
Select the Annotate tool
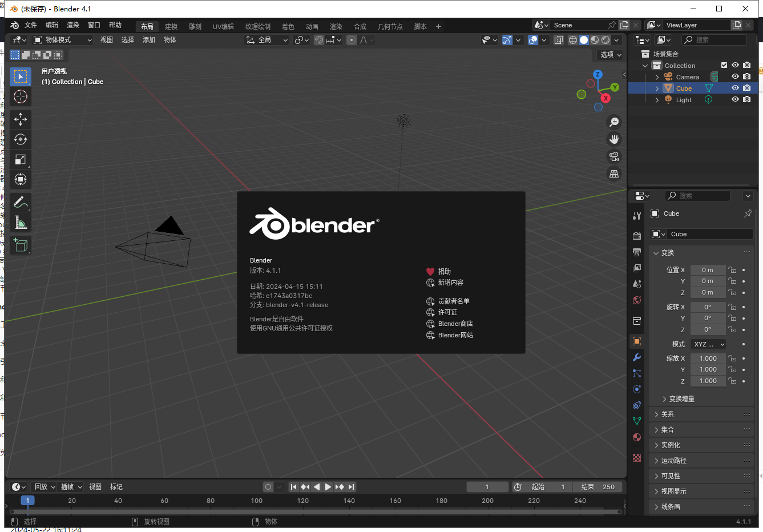[x=21, y=202]
